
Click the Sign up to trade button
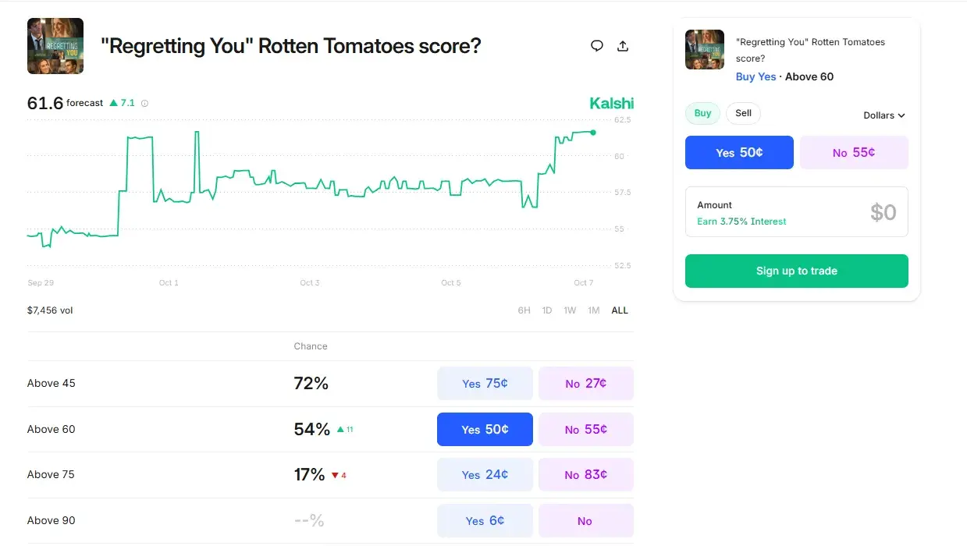(x=796, y=271)
